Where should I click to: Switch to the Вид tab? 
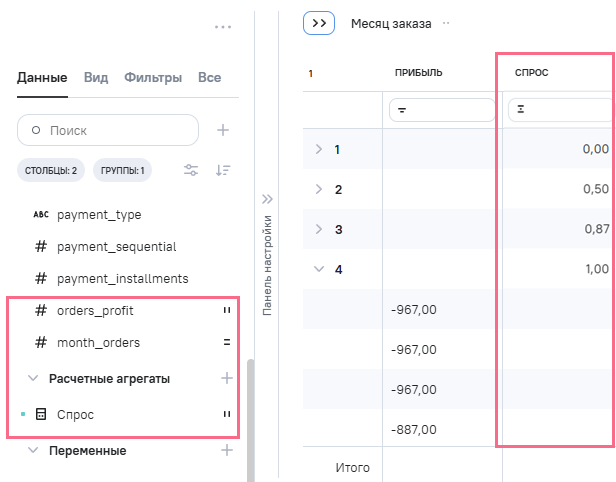(96, 77)
